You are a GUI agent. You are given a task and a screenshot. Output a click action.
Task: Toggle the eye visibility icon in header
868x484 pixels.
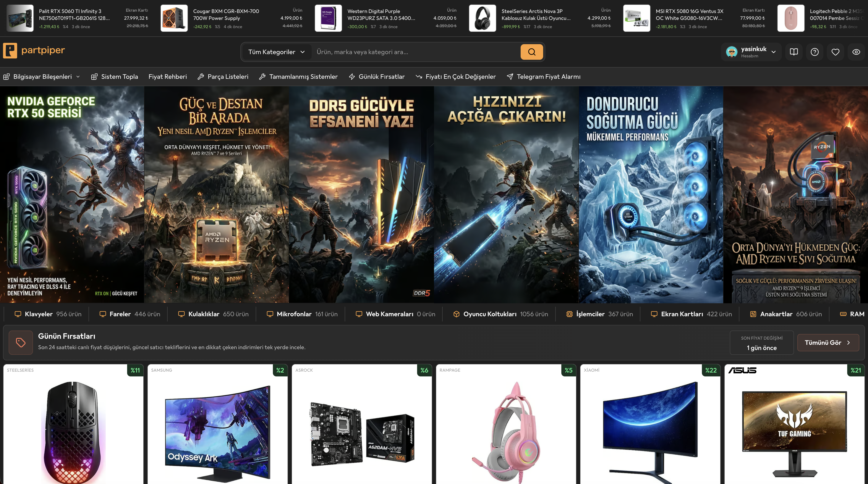pyautogui.click(x=856, y=52)
